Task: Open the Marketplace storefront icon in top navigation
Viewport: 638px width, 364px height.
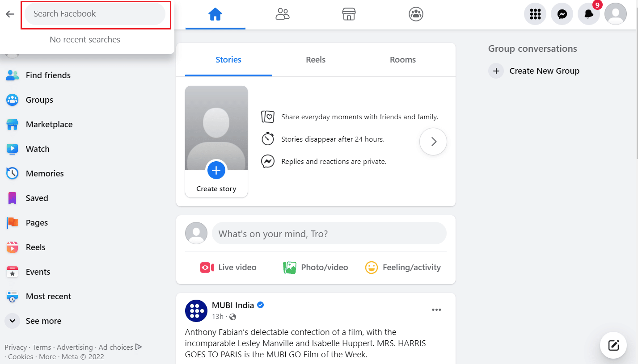Action: pyautogui.click(x=349, y=14)
